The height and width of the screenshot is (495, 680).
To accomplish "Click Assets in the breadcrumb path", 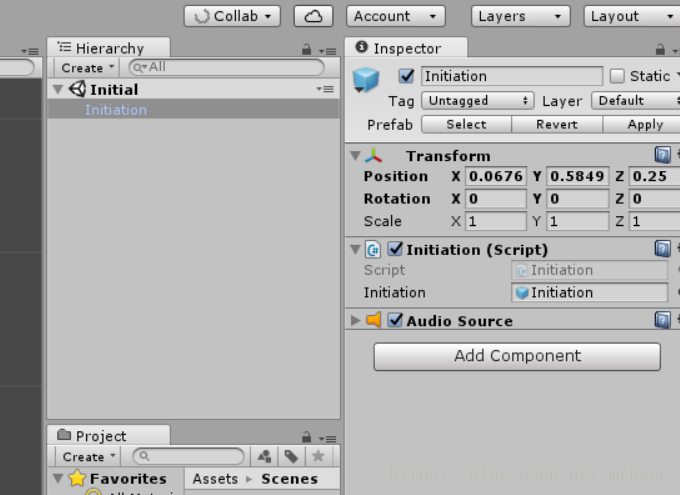I will (x=215, y=479).
